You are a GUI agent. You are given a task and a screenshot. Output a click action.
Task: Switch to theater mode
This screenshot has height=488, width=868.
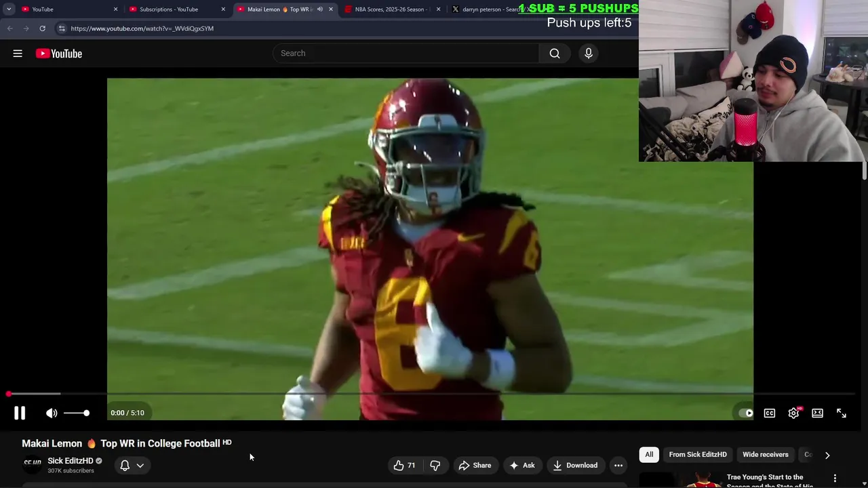tap(817, 413)
